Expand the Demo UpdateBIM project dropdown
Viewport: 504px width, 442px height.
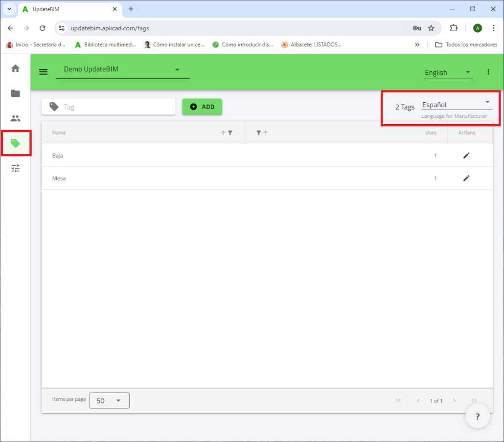pos(123,70)
